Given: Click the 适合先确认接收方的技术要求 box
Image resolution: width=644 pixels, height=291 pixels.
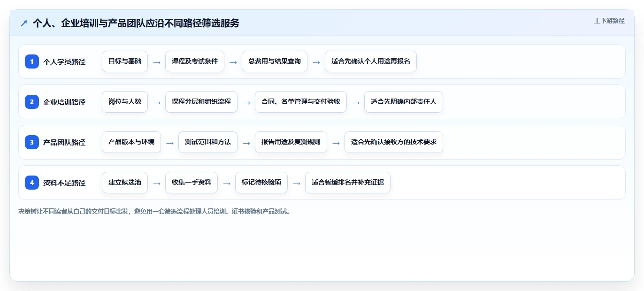Looking at the screenshot, I should pyautogui.click(x=394, y=142).
